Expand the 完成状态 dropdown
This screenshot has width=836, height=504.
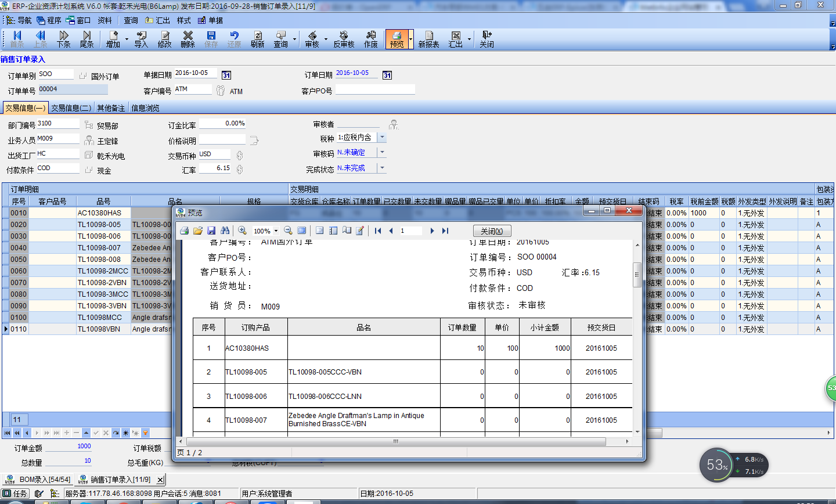[381, 168]
